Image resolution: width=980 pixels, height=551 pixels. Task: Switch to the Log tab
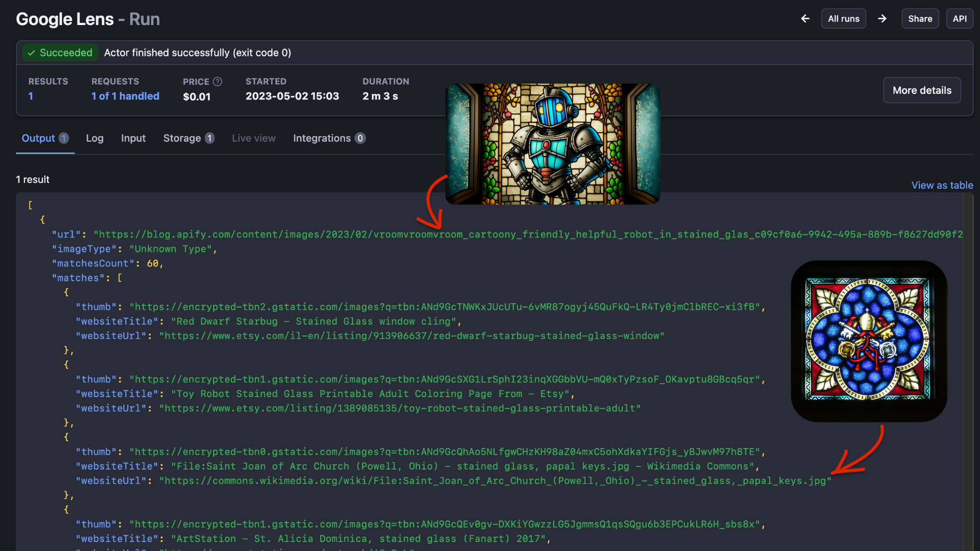(x=94, y=138)
